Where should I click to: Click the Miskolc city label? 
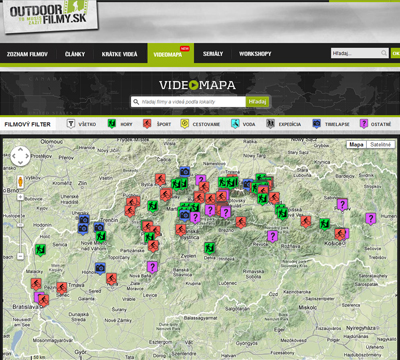pos(307,307)
